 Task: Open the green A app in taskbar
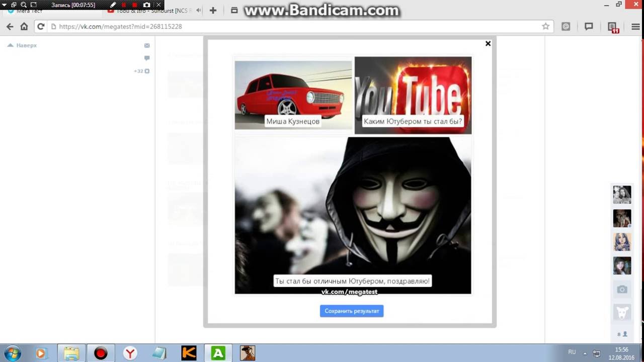tap(218, 353)
